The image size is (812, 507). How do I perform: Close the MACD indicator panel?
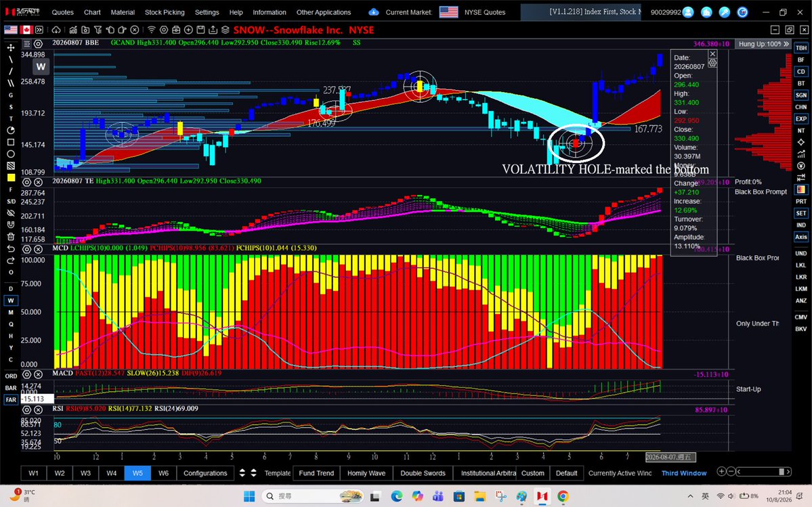39,374
